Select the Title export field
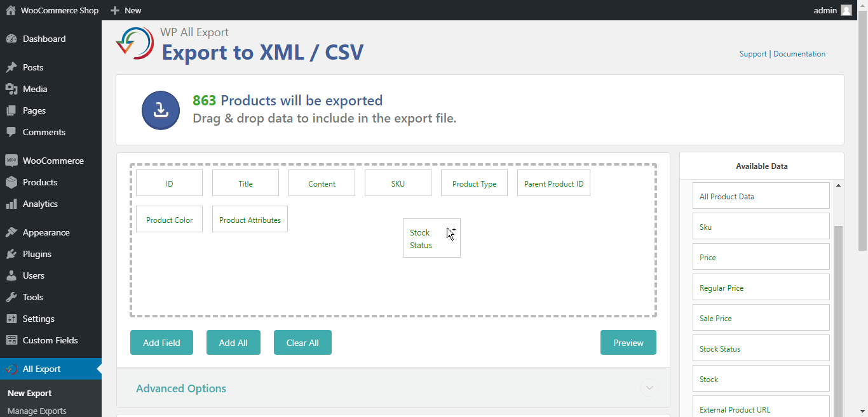Viewport: 868px width, 417px height. tap(245, 183)
